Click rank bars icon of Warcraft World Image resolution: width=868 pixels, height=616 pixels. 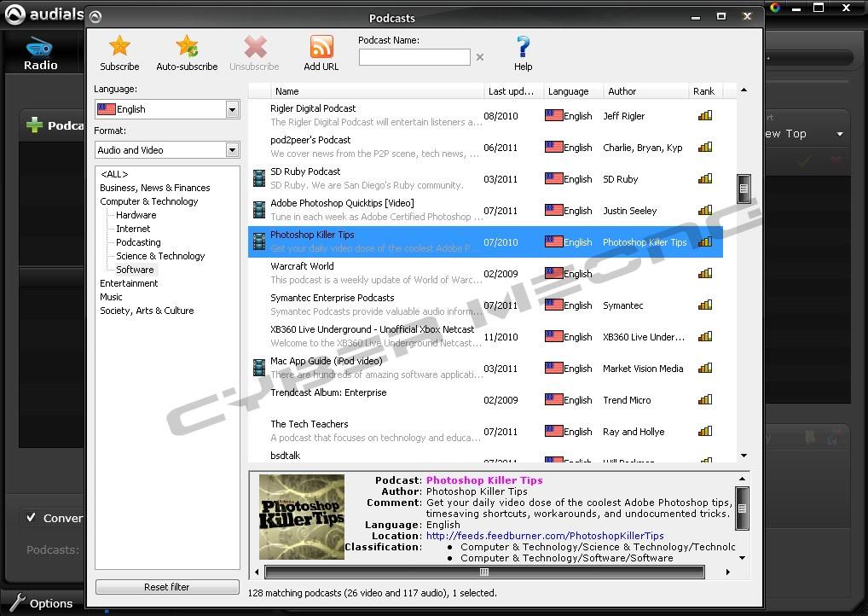tap(704, 273)
